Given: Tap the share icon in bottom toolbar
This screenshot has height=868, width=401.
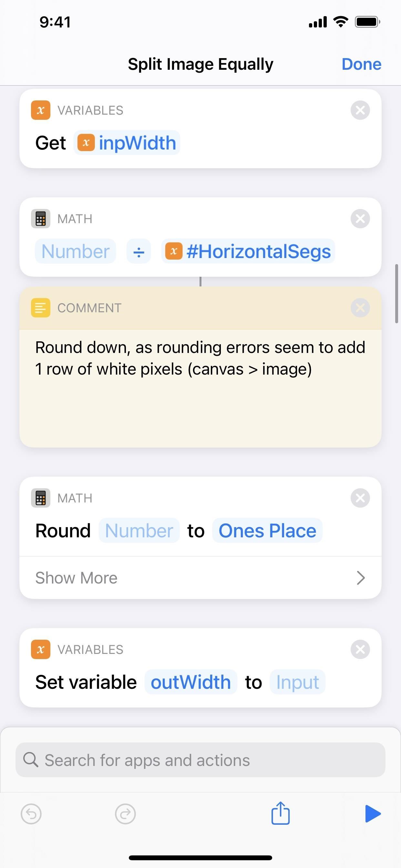Looking at the screenshot, I should [x=280, y=813].
